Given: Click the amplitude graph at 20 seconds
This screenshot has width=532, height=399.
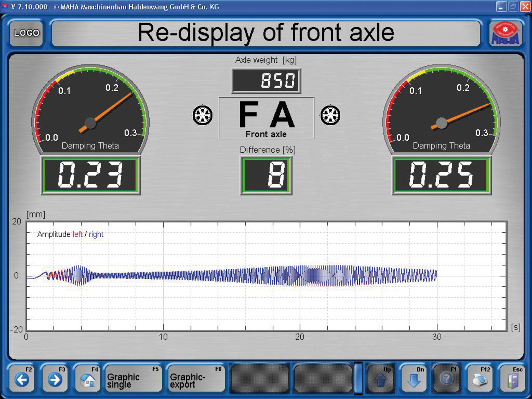Looking at the screenshot, I should [300, 276].
